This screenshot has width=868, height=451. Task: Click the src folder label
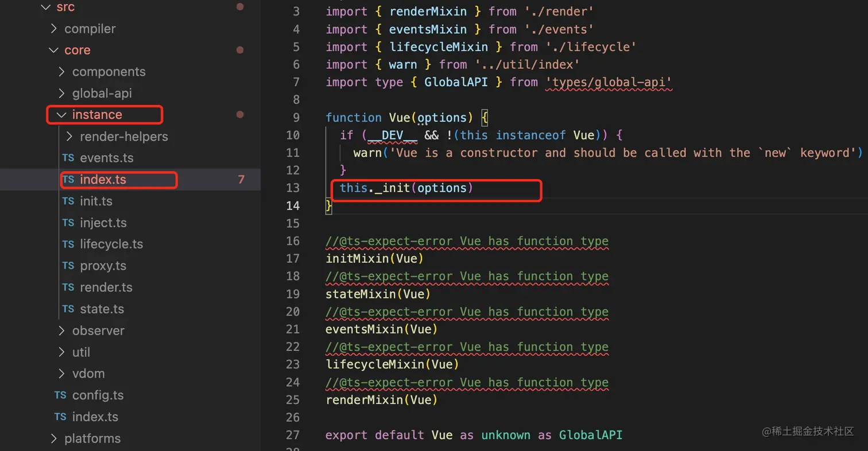[x=65, y=7]
